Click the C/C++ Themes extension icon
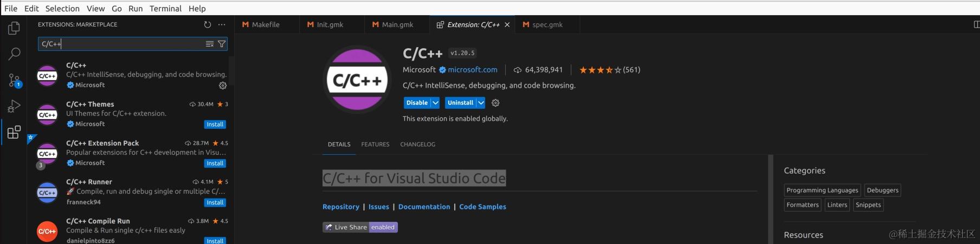The height and width of the screenshot is (244, 980). tap(47, 115)
